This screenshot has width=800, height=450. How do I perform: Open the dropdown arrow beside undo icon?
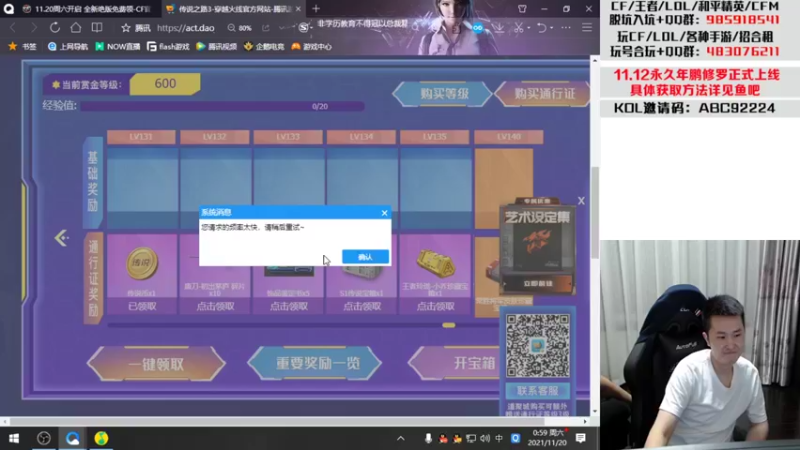pyautogui.click(x=552, y=28)
